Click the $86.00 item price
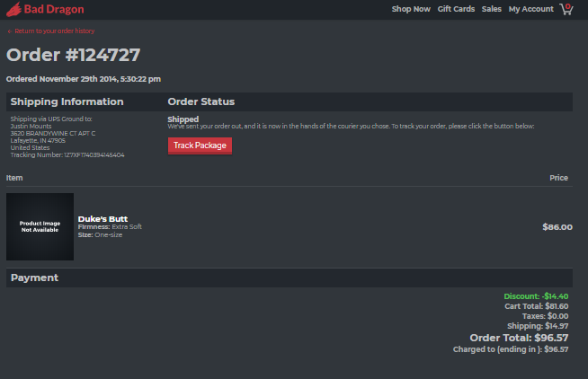The image size is (588, 379). click(557, 227)
